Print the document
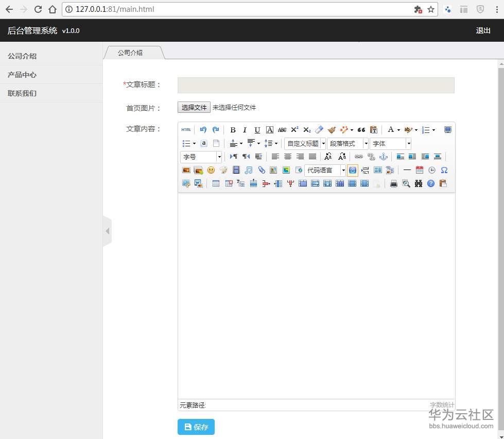The width and height of the screenshot is (504, 439). [394, 183]
